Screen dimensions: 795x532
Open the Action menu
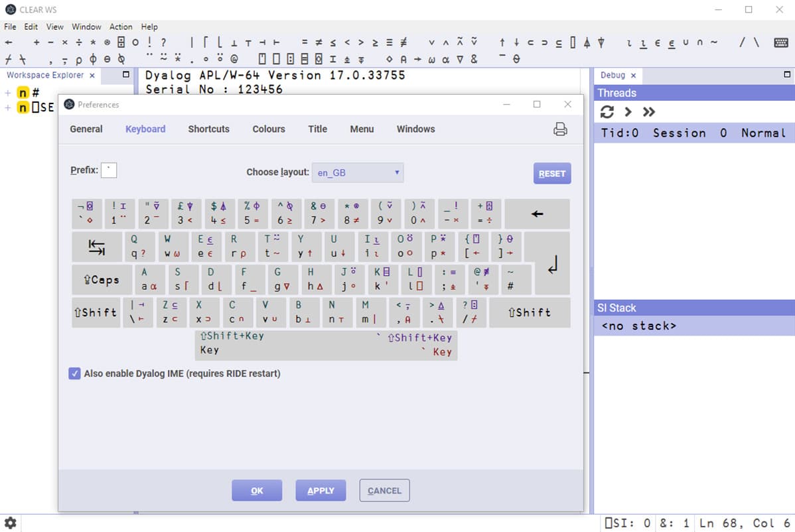click(x=121, y=27)
